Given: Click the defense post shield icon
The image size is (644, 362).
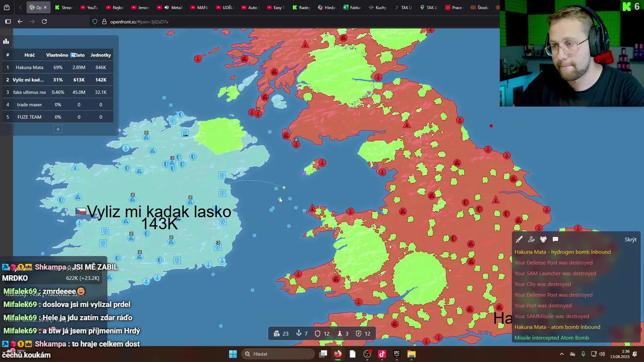Looking at the screenshot, I should (x=317, y=333).
